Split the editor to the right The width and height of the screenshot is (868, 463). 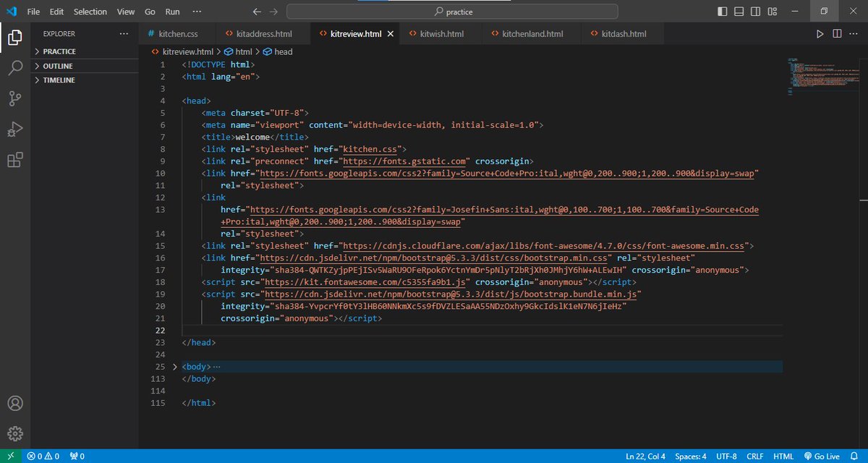(836, 34)
